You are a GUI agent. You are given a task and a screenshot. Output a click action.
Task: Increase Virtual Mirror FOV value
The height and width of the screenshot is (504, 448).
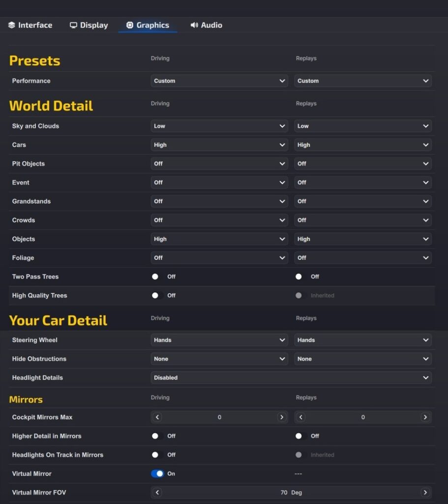[x=425, y=492]
